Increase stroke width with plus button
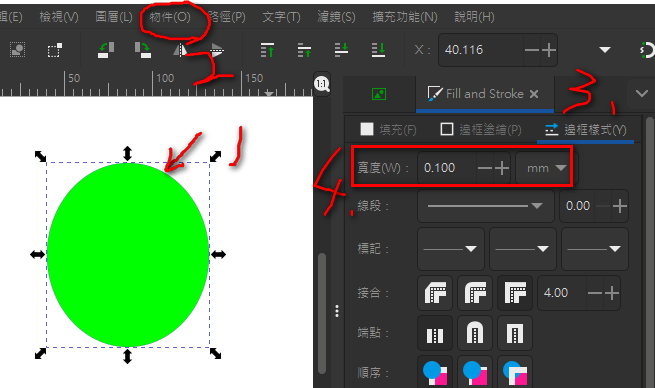The width and height of the screenshot is (655, 388). coord(502,168)
